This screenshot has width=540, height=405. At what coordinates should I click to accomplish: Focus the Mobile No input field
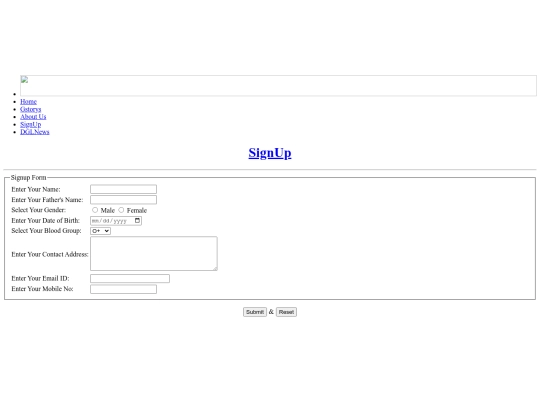click(x=123, y=289)
